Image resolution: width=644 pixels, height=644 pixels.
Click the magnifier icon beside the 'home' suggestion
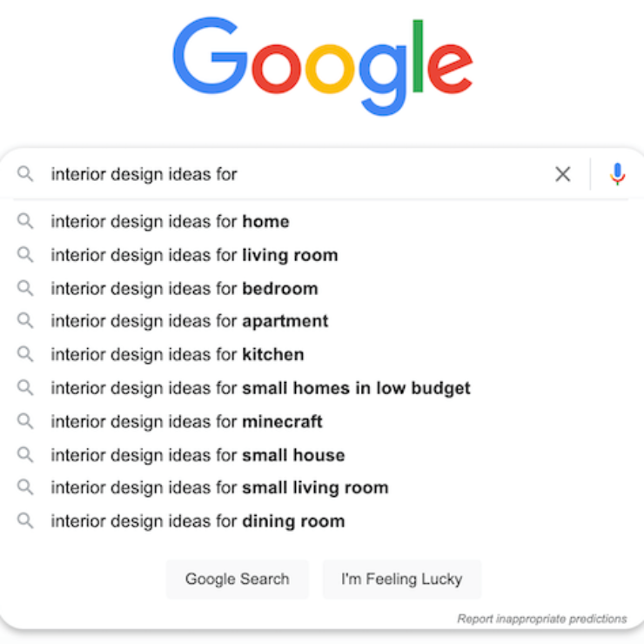[25, 222]
